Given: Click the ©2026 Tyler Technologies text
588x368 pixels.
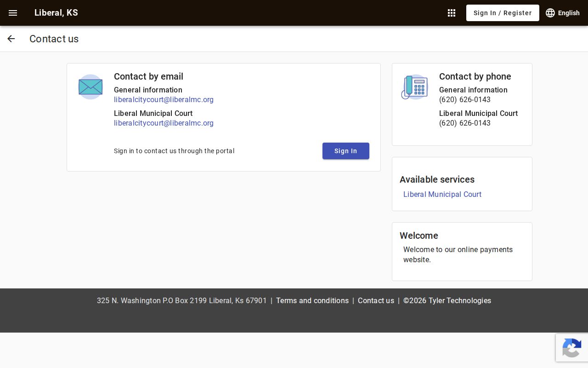Looking at the screenshot, I should coord(447,301).
